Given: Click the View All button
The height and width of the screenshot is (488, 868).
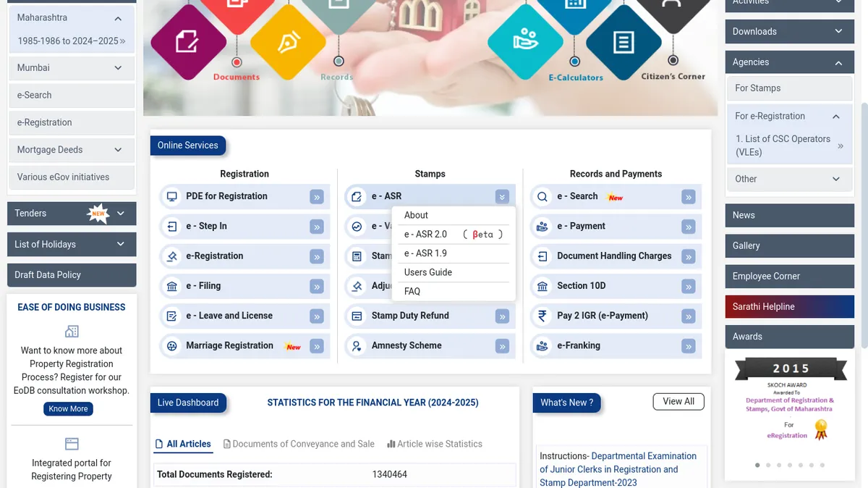Looking at the screenshot, I should point(678,401).
